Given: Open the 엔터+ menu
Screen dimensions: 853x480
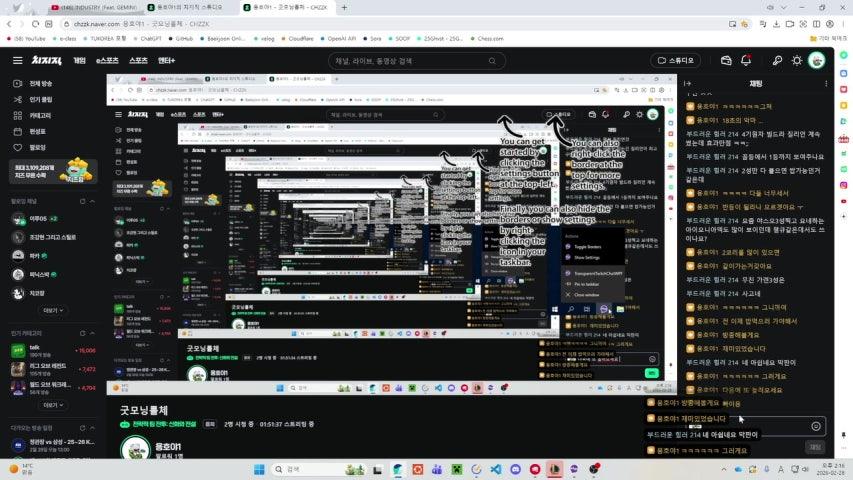Looking at the screenshot, I should pos(166,60).
